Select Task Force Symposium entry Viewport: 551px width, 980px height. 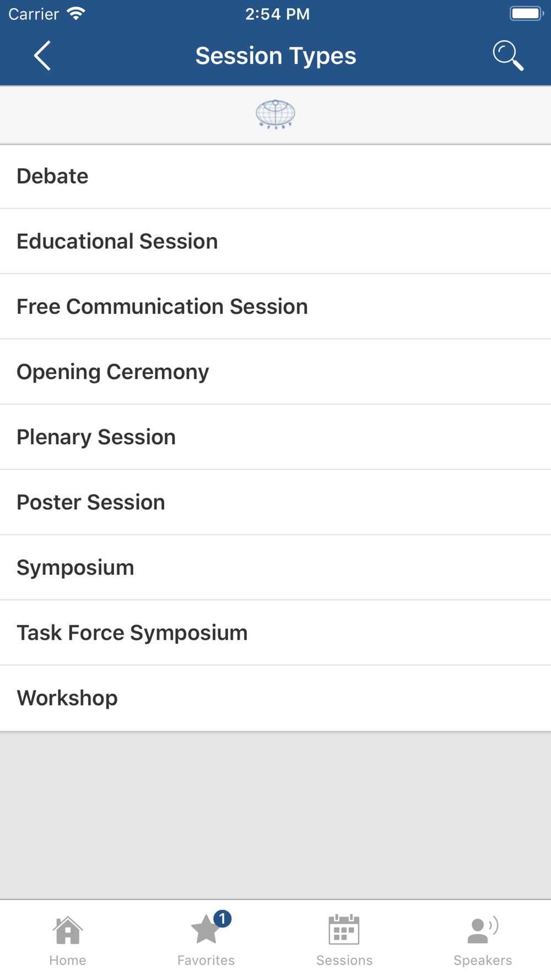click(x=275, y=633)
